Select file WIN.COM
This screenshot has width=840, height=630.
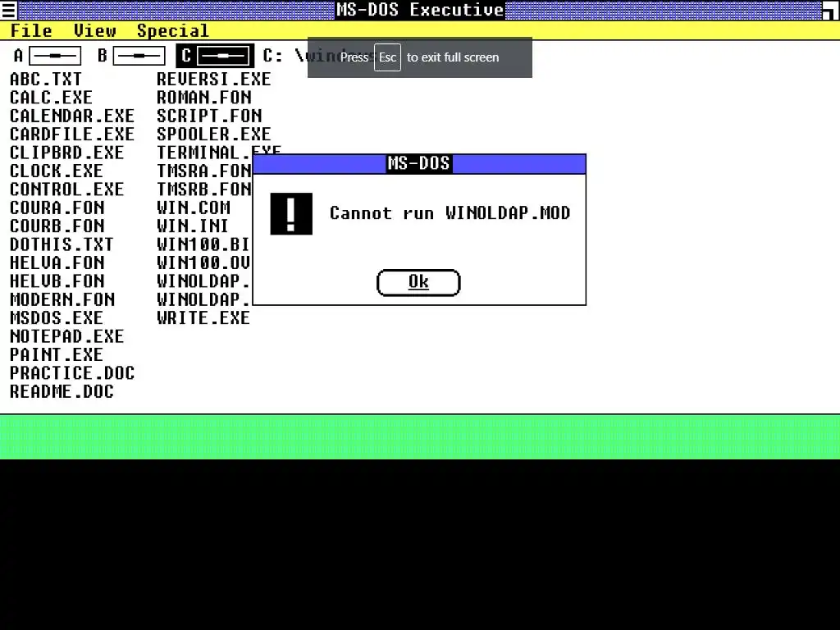tap(194, 208)
